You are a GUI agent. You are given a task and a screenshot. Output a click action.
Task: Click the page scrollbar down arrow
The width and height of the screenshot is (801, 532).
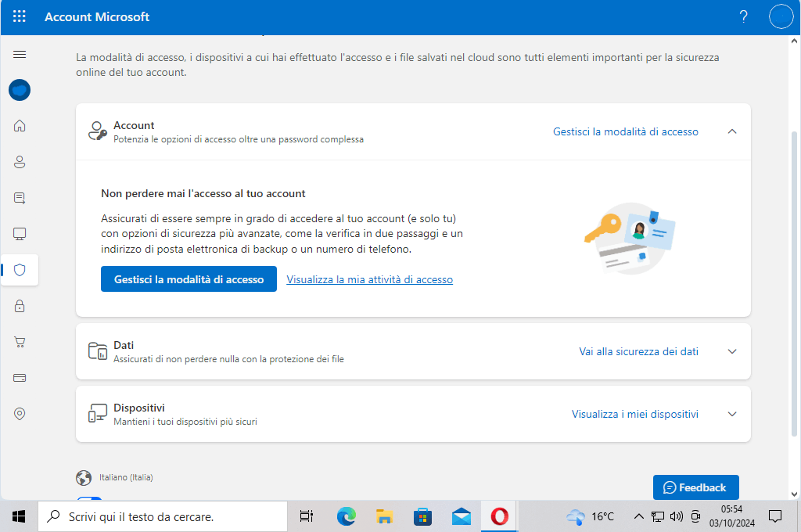(795, 494)
